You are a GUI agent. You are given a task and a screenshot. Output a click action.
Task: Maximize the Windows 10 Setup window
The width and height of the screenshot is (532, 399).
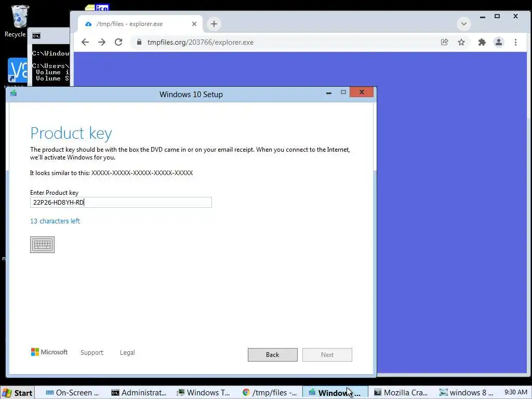[x=343, y=92]
